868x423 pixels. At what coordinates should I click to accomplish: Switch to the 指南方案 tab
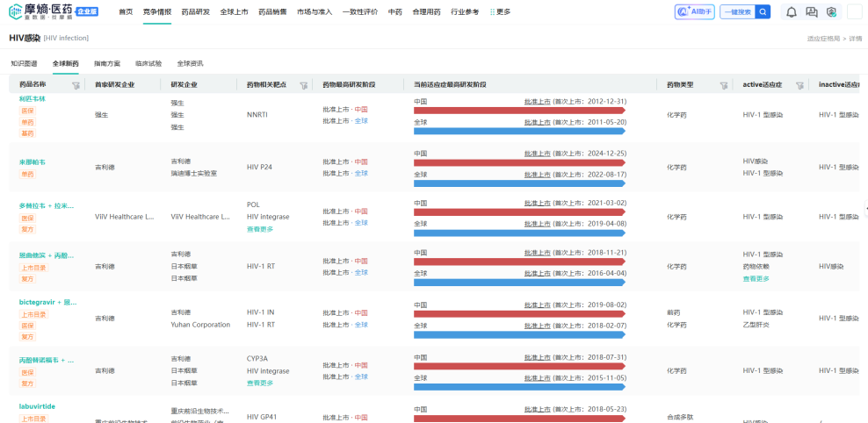coord(107,63)
